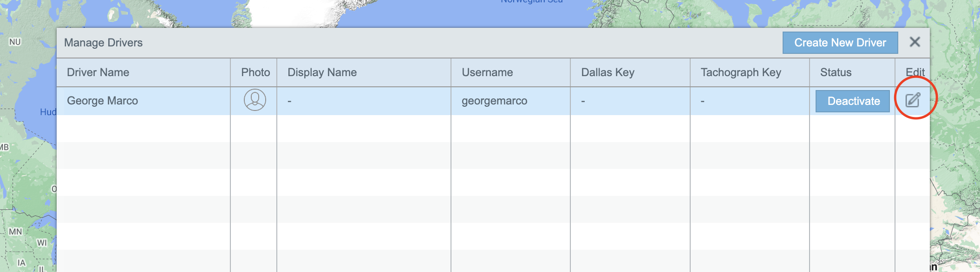The width and height of the screenshot is (980, 272).
Task: Select George Marco's empty Dallas Key cell
Action: click(629, 101)
